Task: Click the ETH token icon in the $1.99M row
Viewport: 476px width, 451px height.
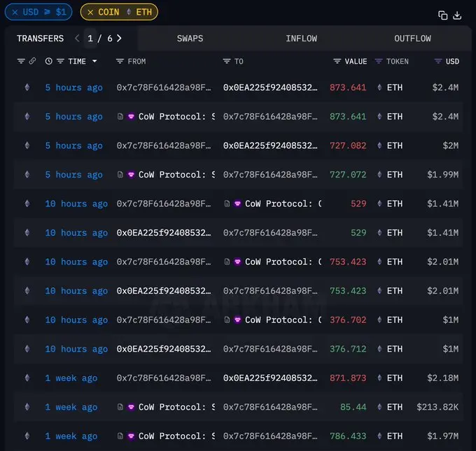Action: (x=379, y=175)
